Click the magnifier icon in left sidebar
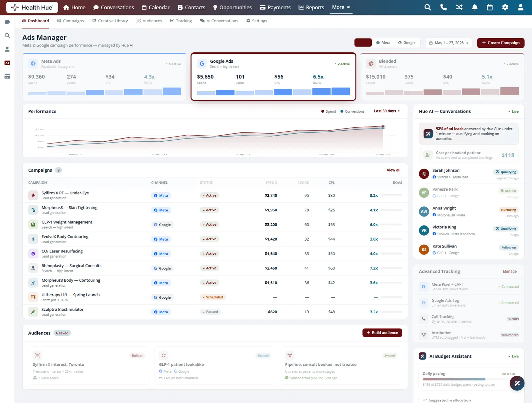Screen dimensions: 532x403 [x=7, y=36]
